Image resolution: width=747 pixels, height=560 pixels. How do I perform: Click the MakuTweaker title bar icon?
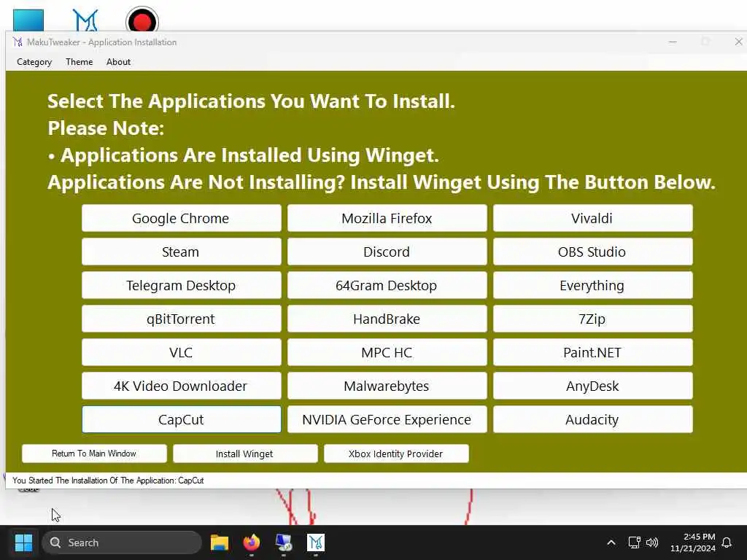(18, 42)
